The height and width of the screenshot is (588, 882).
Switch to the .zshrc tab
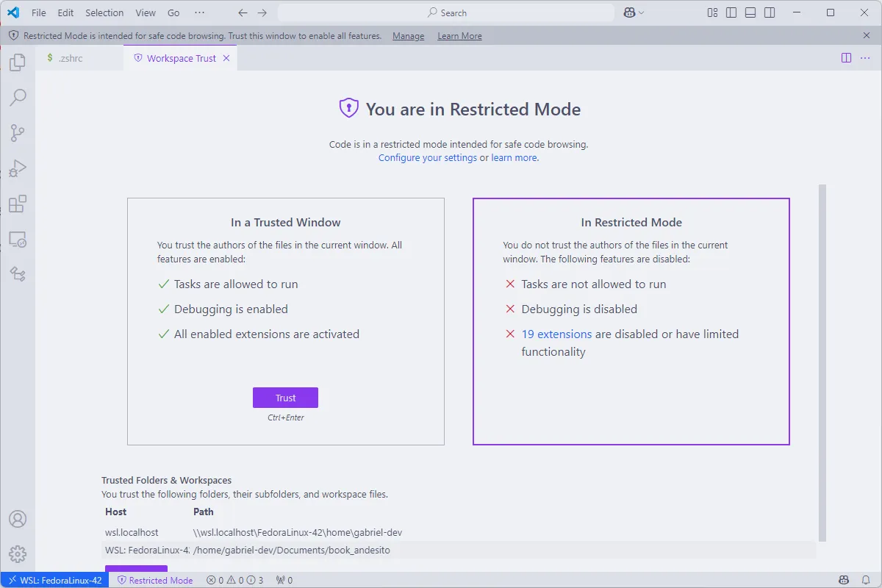[x=79, y=58]
